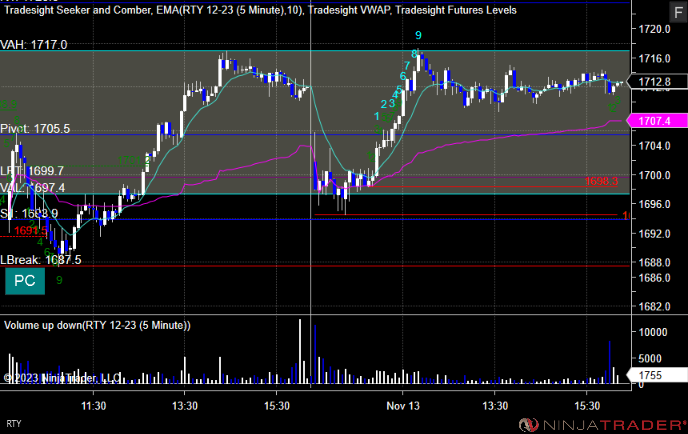This screenshot has height=434, width=688.
Task: Click the 10000 volume axis label
Action: pyautogui.click(x=653, y=332)
